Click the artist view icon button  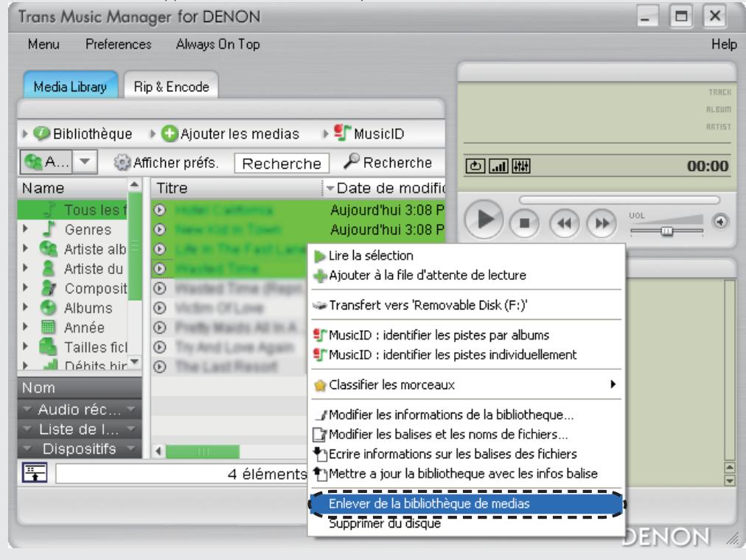click(46, 161)
